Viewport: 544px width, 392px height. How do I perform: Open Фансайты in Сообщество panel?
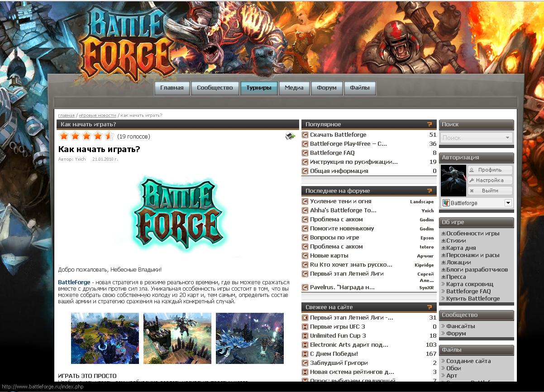461,326
